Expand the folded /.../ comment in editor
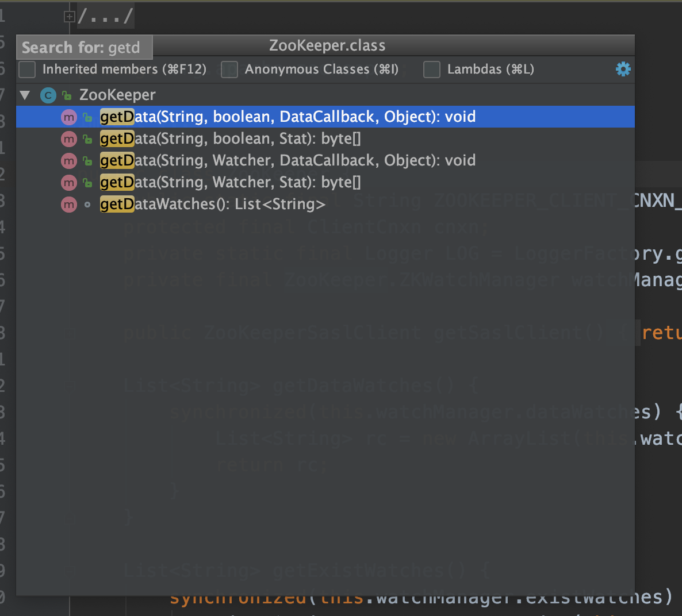 point(69,17)
